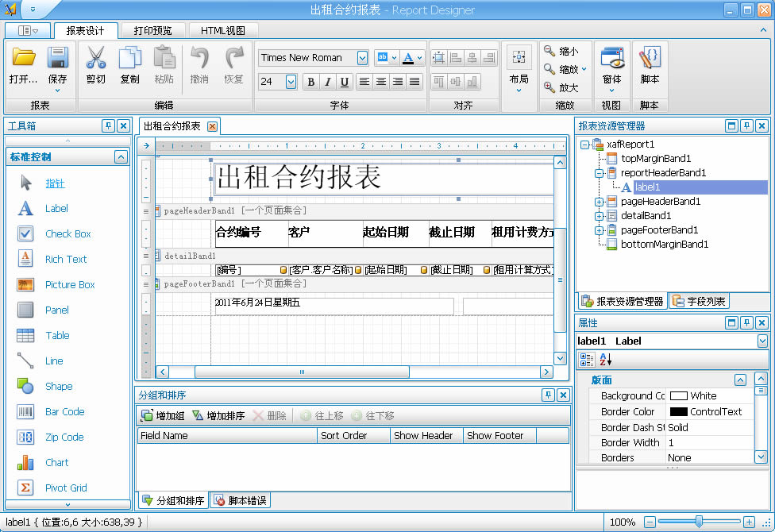Center align text
Image resolution: width=775 pixels, height=532 pixels.
[381, 82]
